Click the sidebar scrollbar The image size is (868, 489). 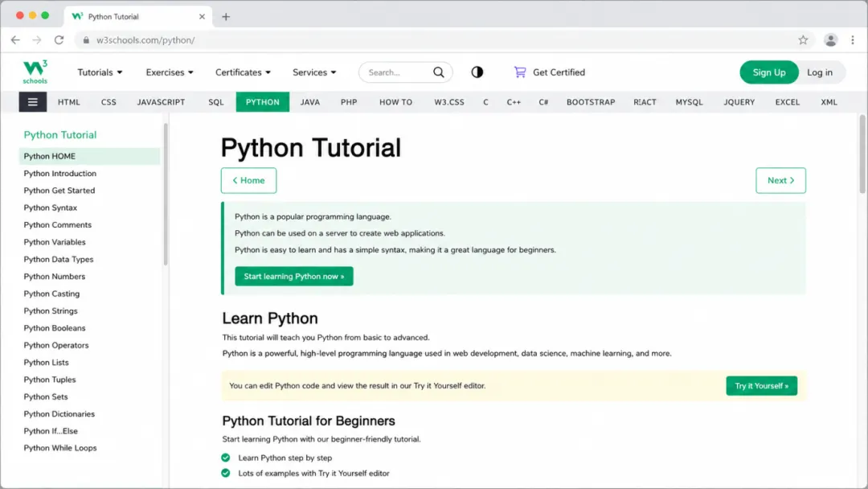165,194
